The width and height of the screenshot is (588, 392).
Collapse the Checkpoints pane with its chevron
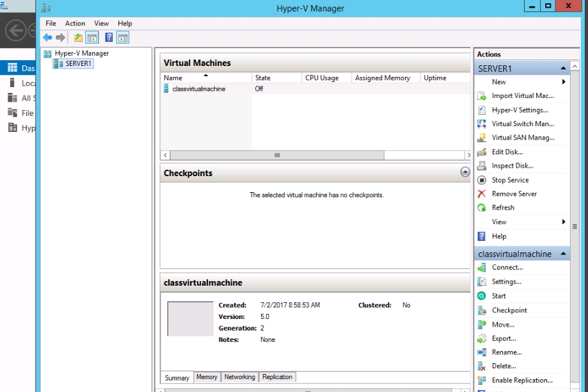(x=465, y=172)
